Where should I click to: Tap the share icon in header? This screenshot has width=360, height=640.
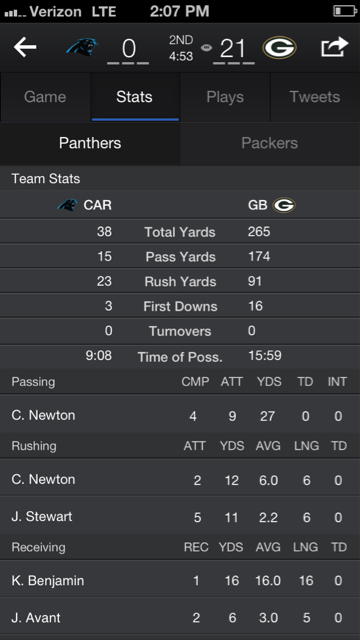pyautogui.click(x=334, y=47)
